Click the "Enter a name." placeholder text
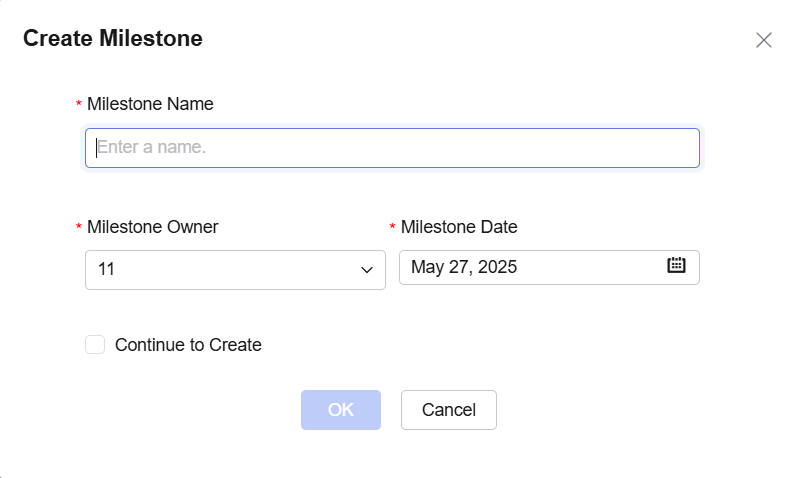This screenshot has height=478, width=806. click(x=151, y=148)
